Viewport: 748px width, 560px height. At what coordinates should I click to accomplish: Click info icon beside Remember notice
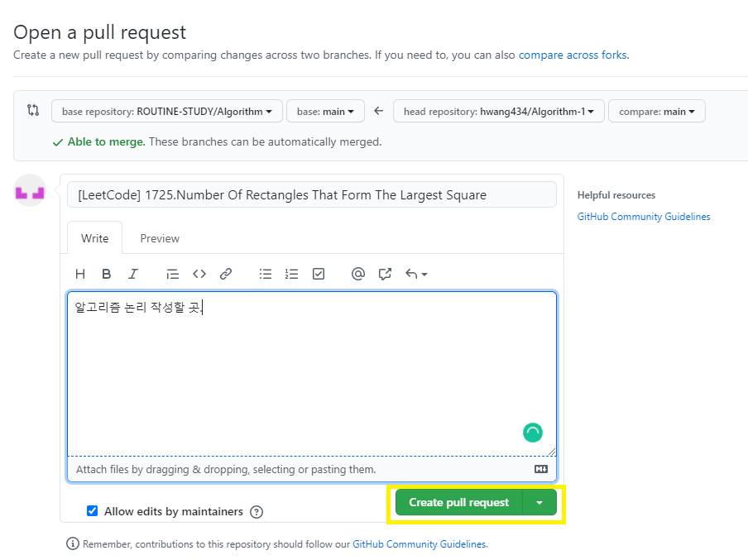pos(73,543)
